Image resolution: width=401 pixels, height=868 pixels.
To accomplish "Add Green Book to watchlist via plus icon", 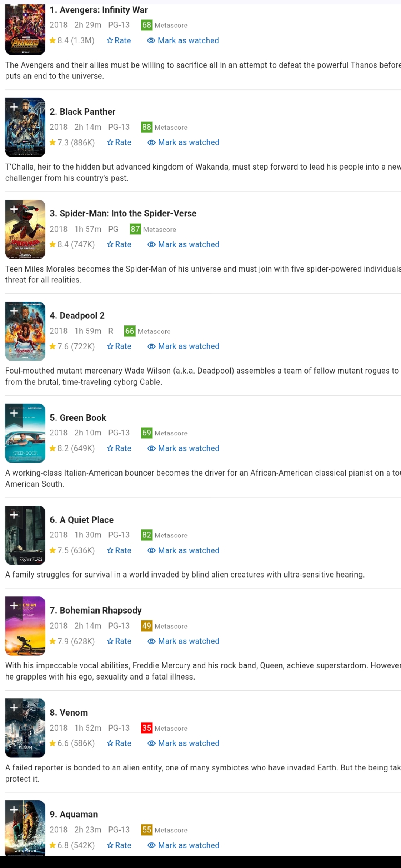I will tap(14, 413).
